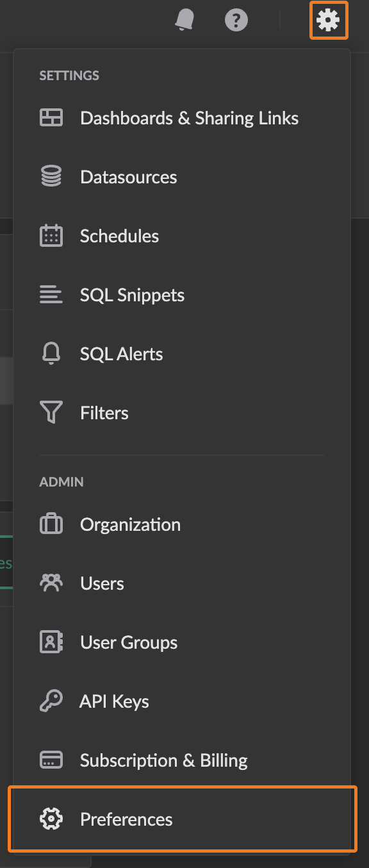Click the Organization briefcase icon

(51, 524)
